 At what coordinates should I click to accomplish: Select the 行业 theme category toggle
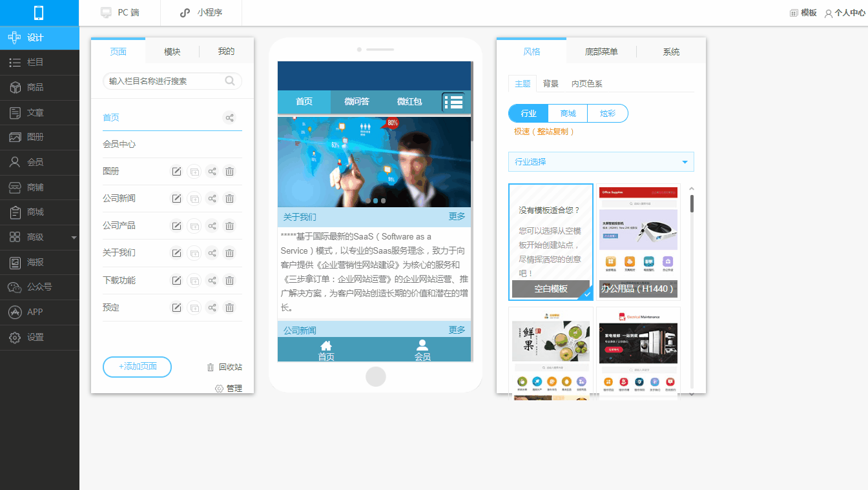click(528, 114)
